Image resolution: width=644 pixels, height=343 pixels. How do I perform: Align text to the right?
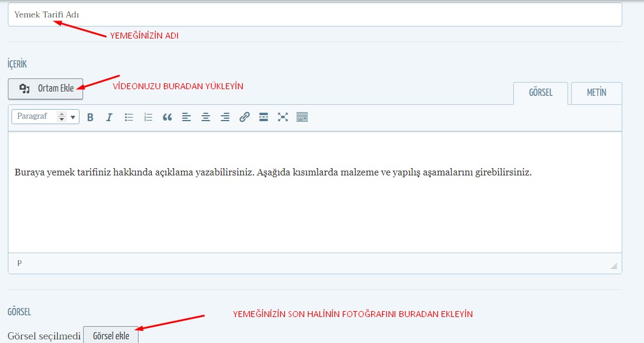(225, 117)
